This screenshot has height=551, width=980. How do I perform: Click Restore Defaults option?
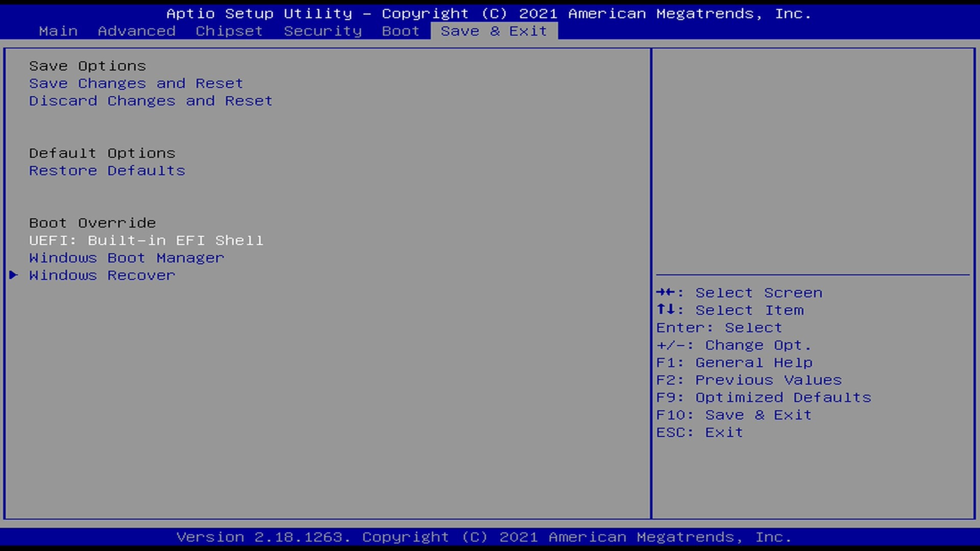pyautogui.click(x=107, y=170)
